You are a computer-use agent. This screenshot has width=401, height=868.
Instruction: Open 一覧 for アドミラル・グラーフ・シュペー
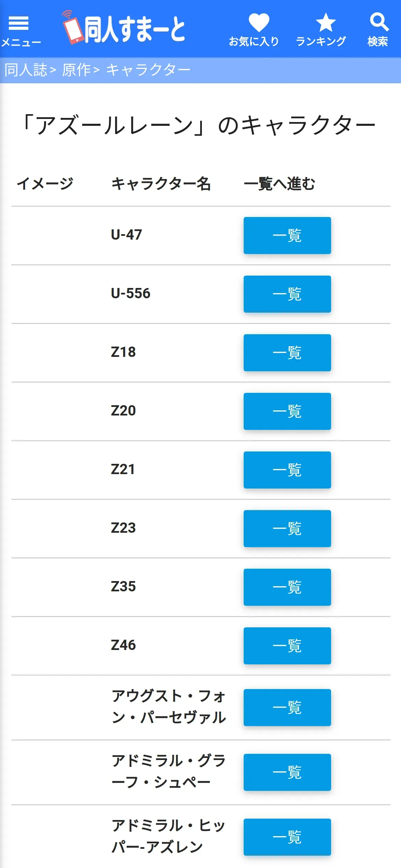[x=287, y=772]
